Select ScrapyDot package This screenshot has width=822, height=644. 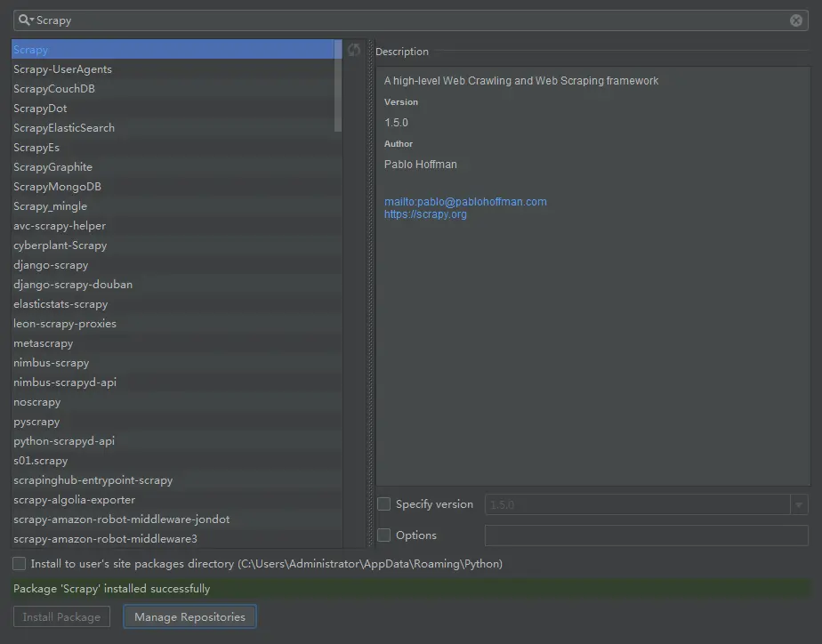[177, 109]
